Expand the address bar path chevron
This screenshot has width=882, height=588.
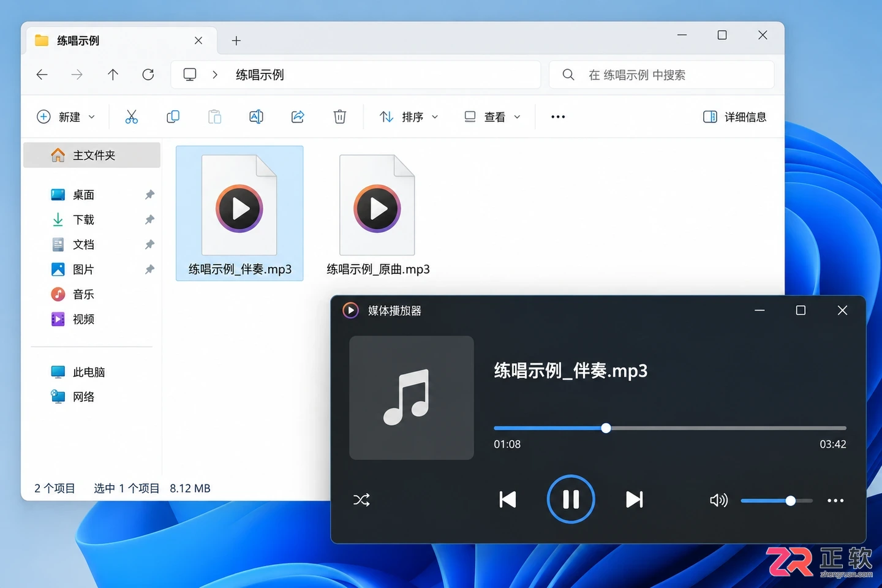point(215,75)
